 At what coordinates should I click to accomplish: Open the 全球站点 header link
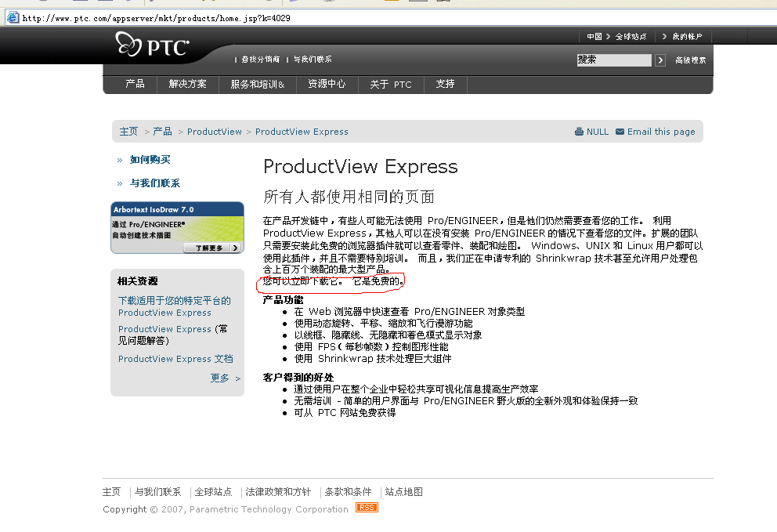(x=631, y=37)
